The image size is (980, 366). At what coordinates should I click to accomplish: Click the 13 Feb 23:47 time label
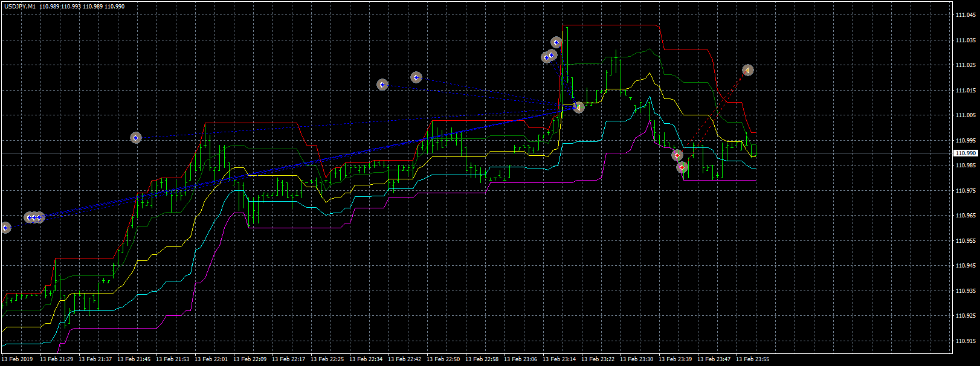click(x=714, y=359)
